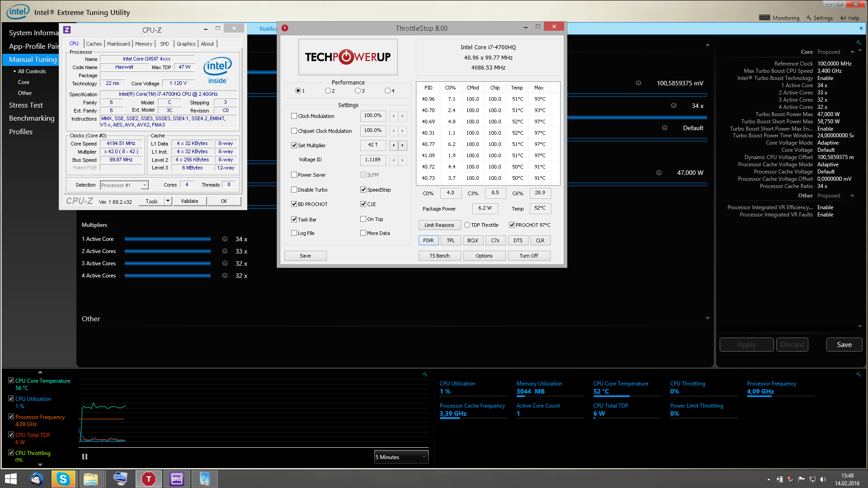The image size is (868, 488).
Task: Select Core under Manual Tuning sidebar
Action: point(24,82)
